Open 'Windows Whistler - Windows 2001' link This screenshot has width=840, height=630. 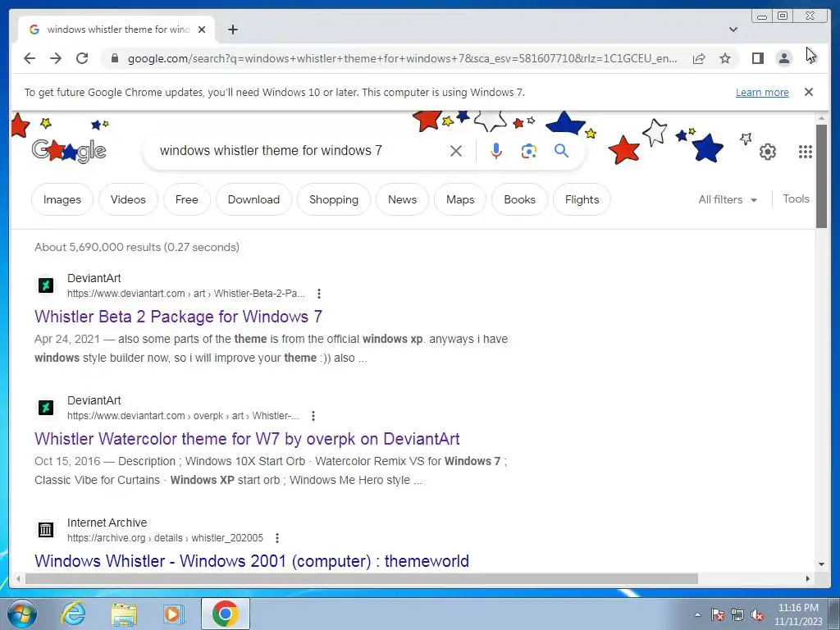252,561
